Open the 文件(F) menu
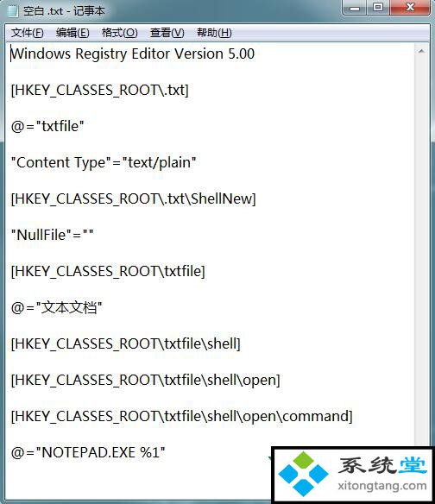This screenshot has height=504, width=435. tap(27, 33)
